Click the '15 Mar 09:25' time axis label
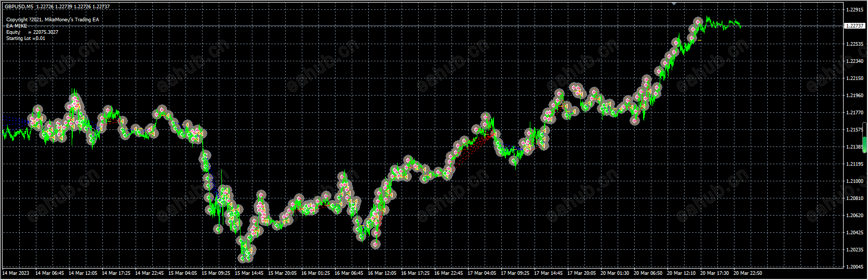Viewport: 868px width, 280px height. point(217,273)
